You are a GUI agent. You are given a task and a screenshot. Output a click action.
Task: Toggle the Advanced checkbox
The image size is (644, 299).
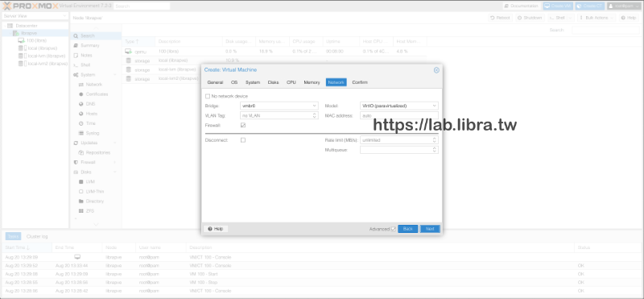[394, 229]
